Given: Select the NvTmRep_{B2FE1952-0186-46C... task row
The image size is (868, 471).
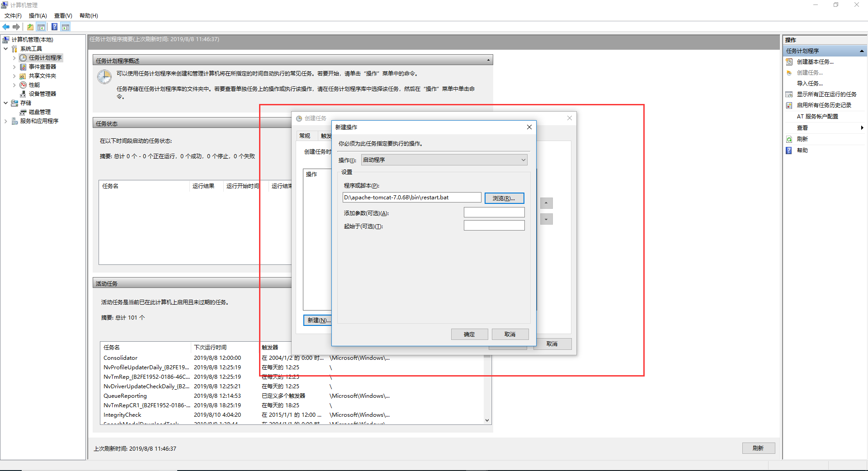Looking at the screenshot, I should (x=292, y=377).
